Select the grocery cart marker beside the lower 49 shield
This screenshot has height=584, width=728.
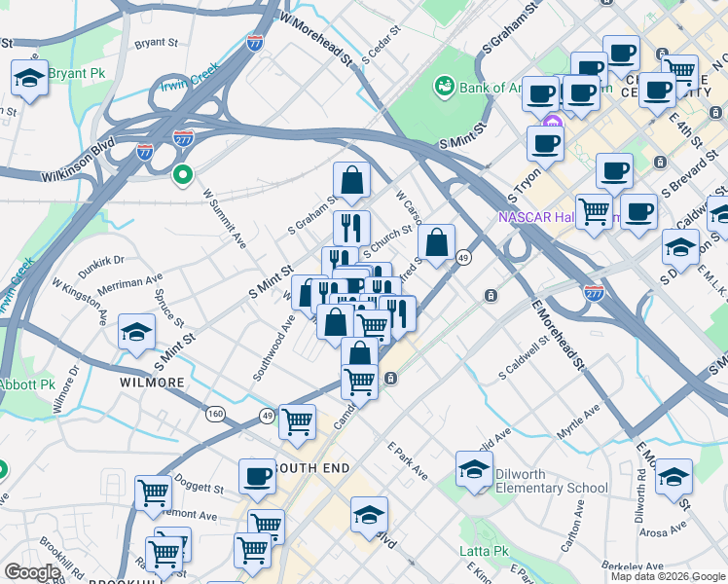pyautogui.click(x=297, y=424)
